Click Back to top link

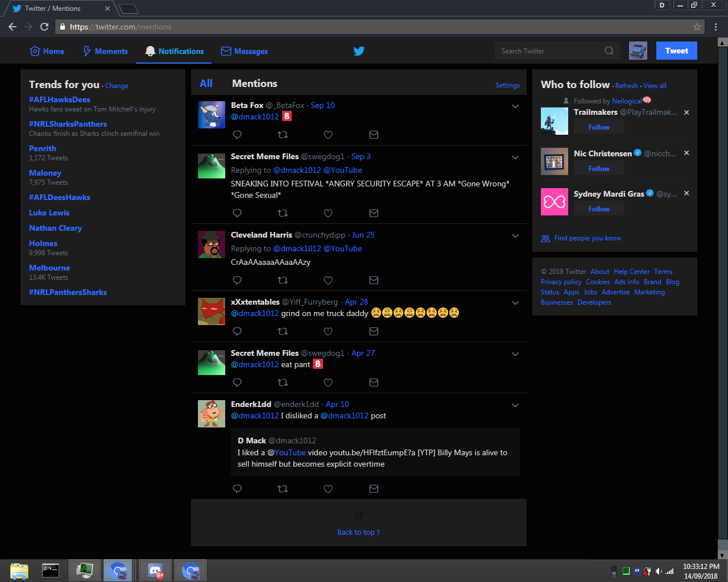[359, 533]
